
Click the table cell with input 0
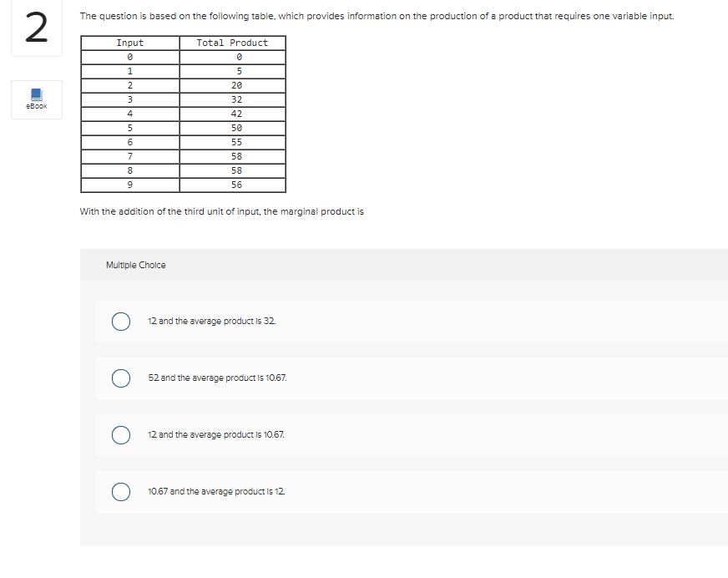pos(129,57)
